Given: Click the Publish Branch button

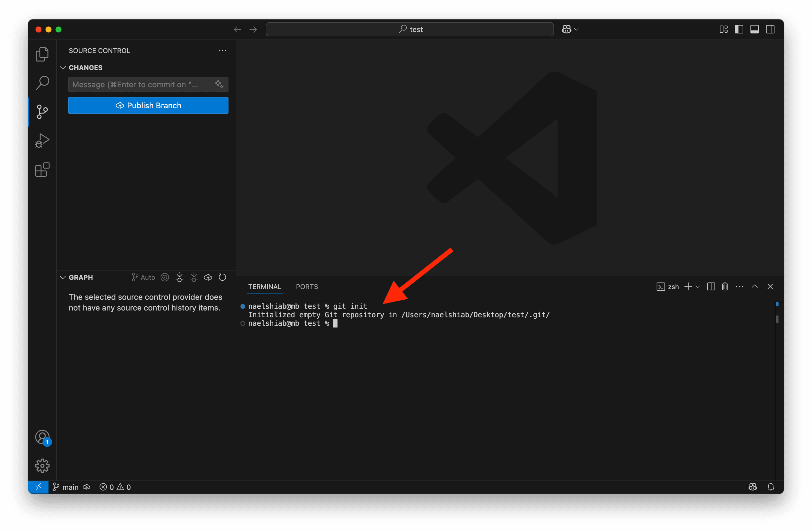Looking at the screenshot, I should click(x=148, y=105).
